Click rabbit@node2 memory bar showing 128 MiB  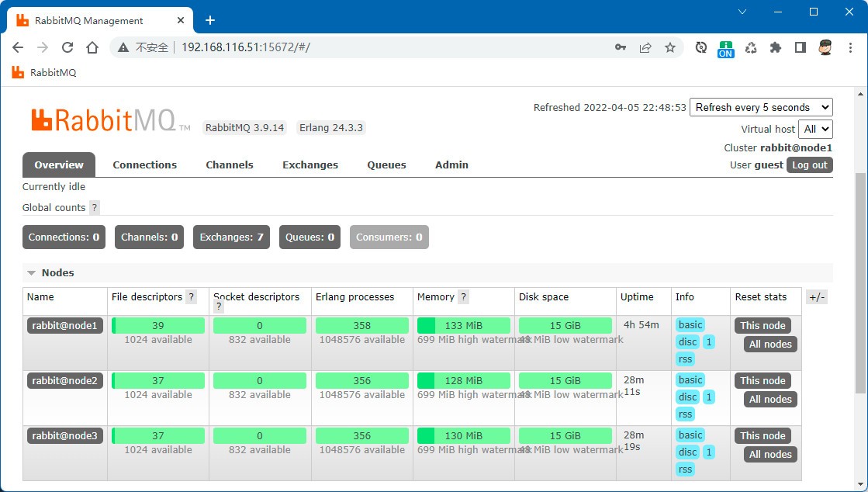pos(464,380)
